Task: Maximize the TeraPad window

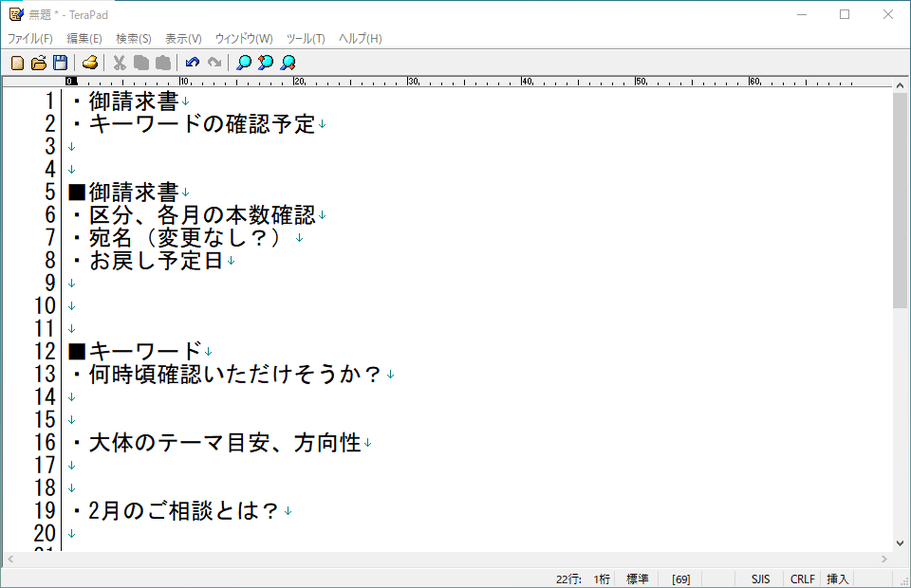Action: pyautogui.click(x=845, y=14)
